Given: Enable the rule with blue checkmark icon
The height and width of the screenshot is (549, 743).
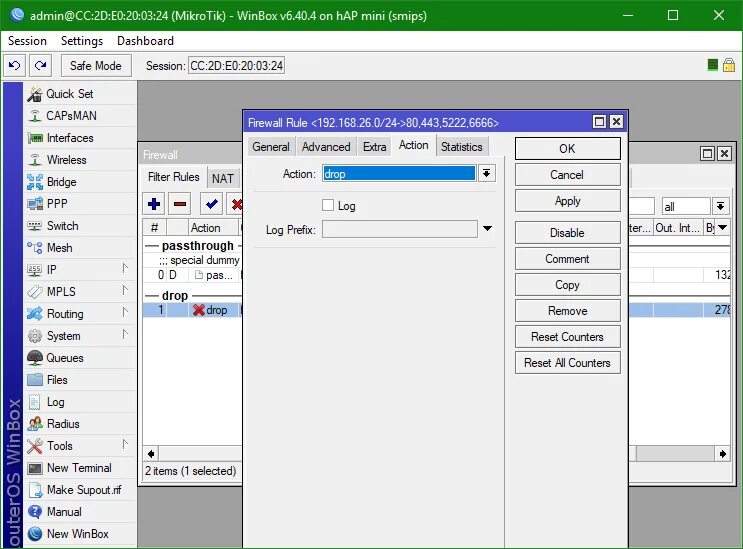Looking at the screenshot, I should click(x=212, y=204).
